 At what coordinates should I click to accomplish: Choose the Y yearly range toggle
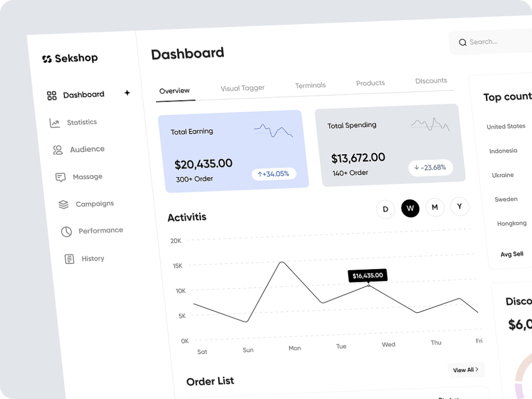click(460, 206)
